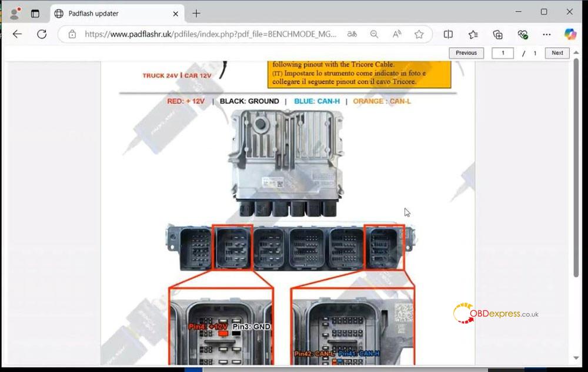Open a new browser tab
This screenshot has height=372, width=588.
point(196,13)
